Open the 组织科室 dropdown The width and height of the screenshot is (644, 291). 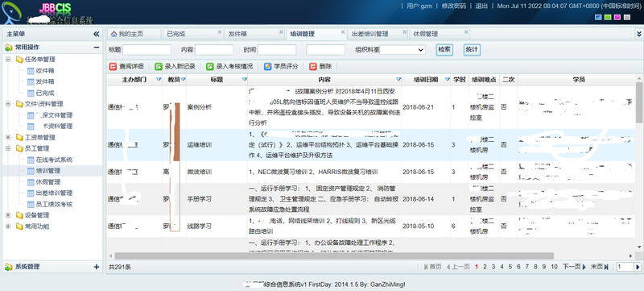pyautogui.click(x=403, y=50)
